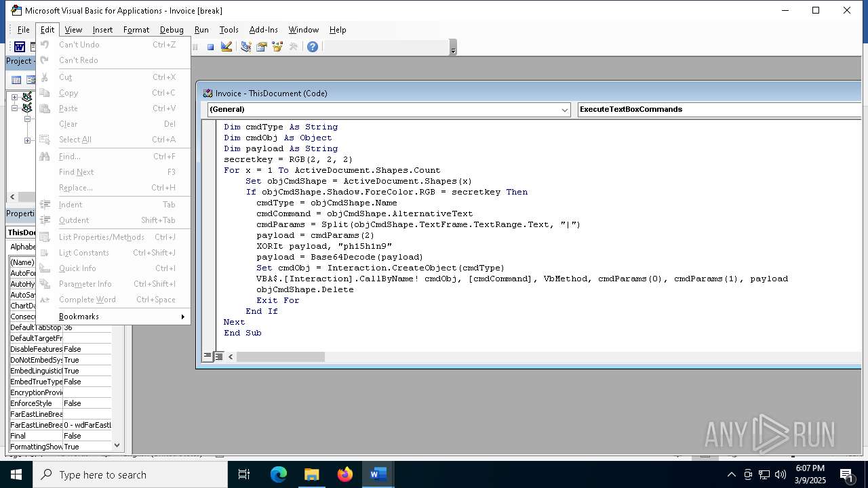This screenshot has width=868, height=488.
Task: Open Object Browser toolbar icon
Action: (x=277, y=47)
